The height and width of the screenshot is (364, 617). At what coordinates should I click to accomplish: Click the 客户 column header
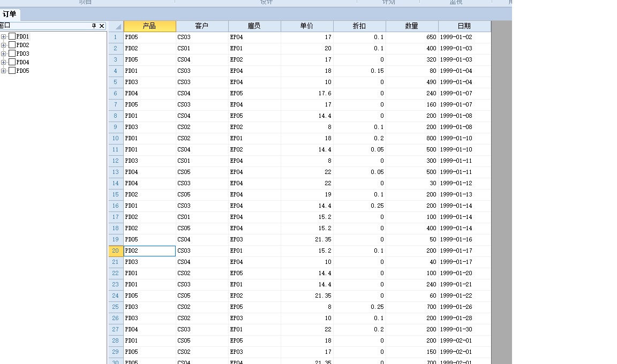click(x=202, y=26)
